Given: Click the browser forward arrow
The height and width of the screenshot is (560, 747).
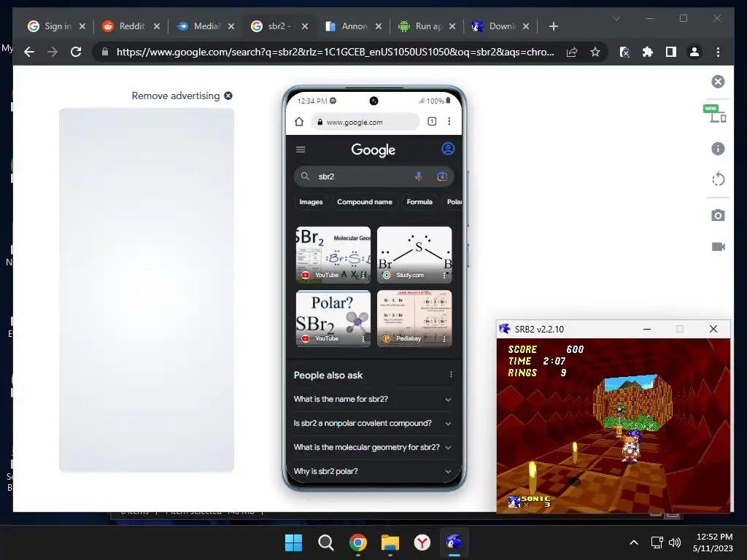Looking at the screenshot, I should pyautogui.click(x=53, y=52).
